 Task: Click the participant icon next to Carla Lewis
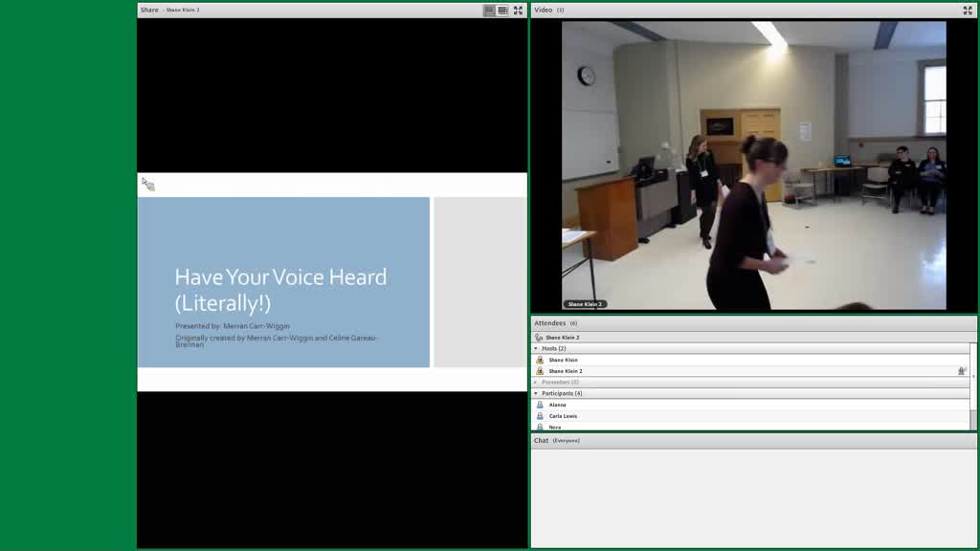pos(540,416)
